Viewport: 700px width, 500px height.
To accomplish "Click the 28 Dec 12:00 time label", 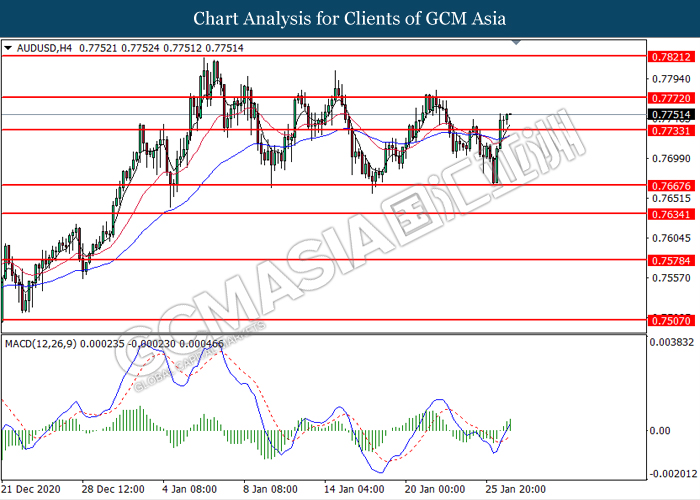I will pos(113,489).
